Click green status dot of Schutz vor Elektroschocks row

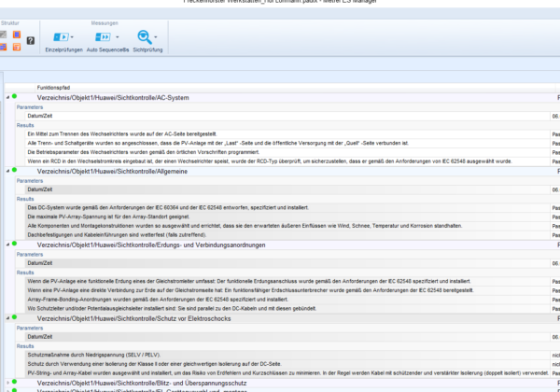[x=14, y=316]
